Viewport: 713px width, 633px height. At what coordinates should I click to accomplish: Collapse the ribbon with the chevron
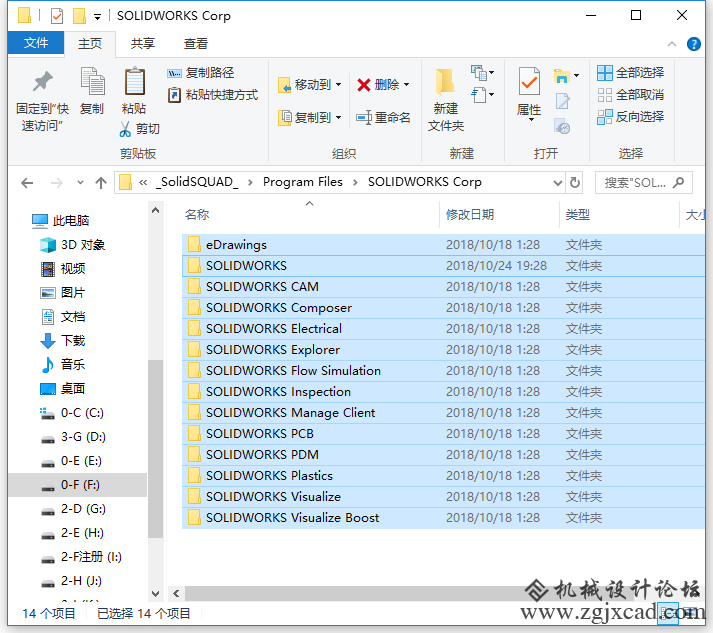click(672, 44)
